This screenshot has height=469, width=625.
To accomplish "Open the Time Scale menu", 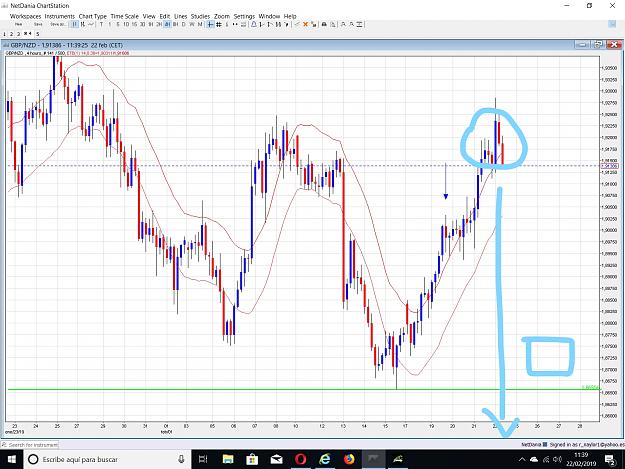I will (125, 16).
